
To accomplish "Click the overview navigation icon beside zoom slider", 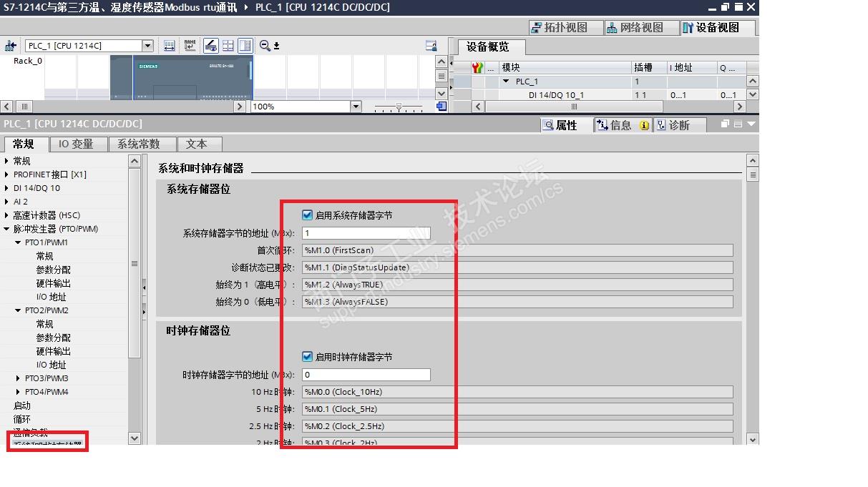I will pos(442,107).
